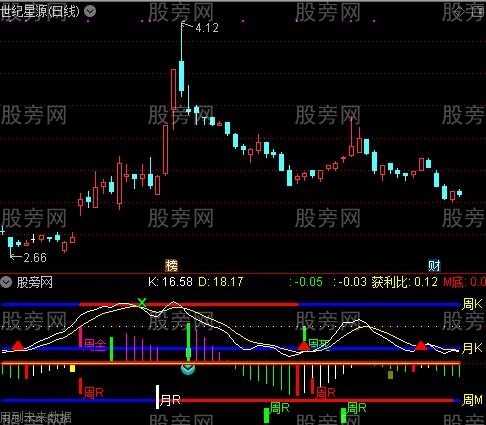This screenshot has width=486, height=425.
Task: Click the 周M line label
Action: pyautogui.click(x=472, y=400)
